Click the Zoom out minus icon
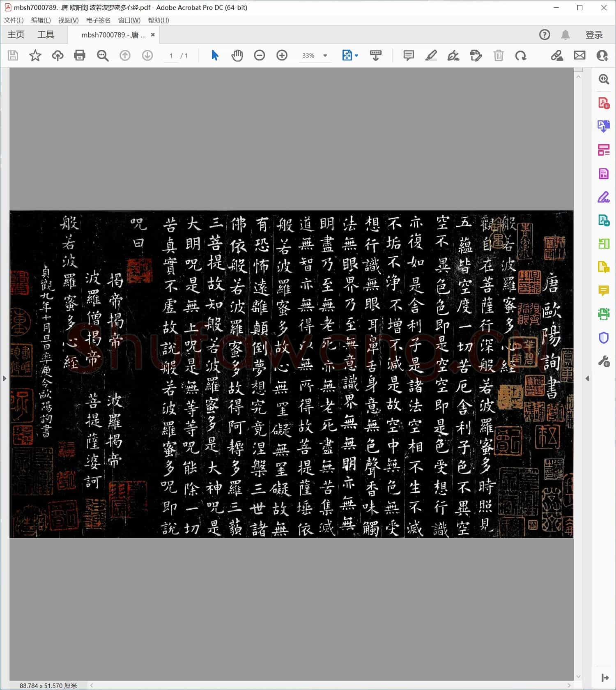 (x=260, y=55)
